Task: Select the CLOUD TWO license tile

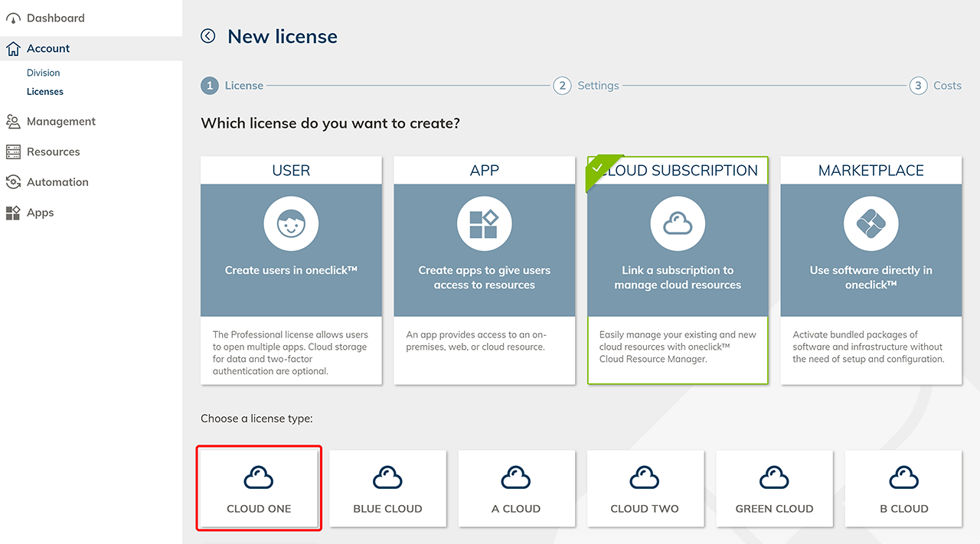Action: coord(645,488)
